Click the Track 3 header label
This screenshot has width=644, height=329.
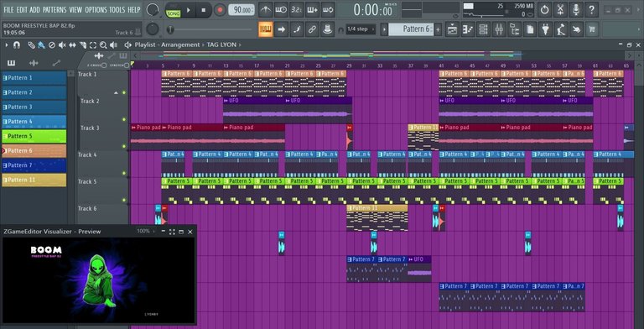(x=90, y=128)
